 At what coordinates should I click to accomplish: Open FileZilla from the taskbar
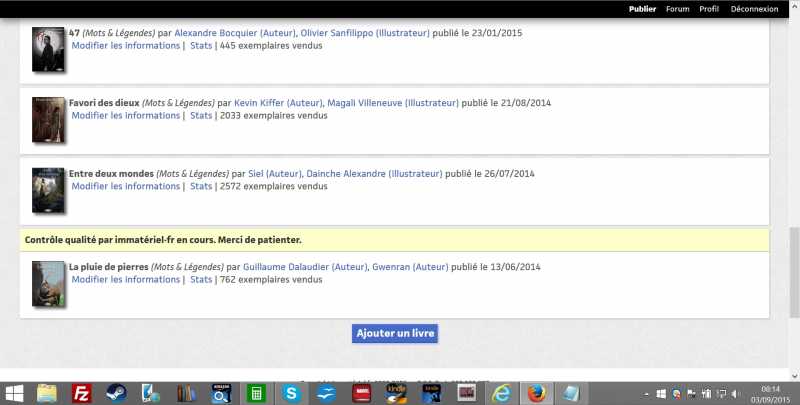82,393
